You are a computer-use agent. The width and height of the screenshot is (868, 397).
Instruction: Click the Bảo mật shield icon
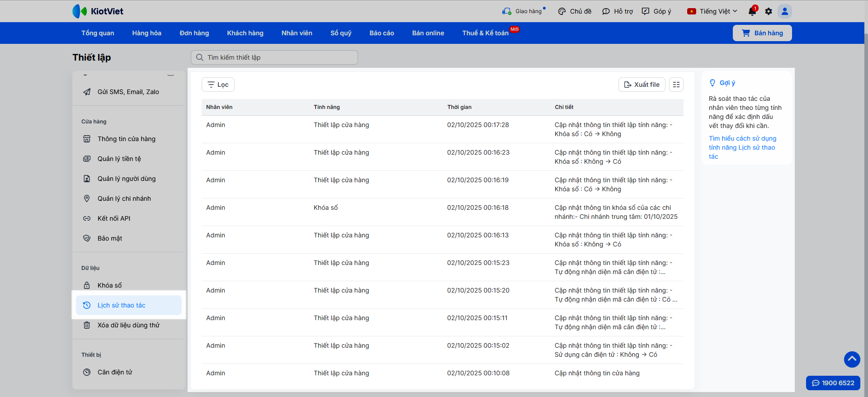[87, 238]
